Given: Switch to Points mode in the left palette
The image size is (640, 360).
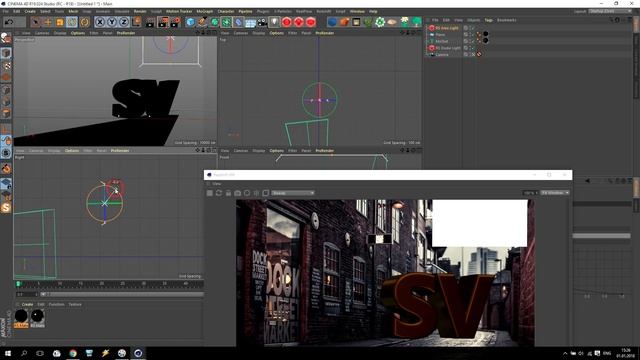Looking at the screenshot, I should point(6,90).
